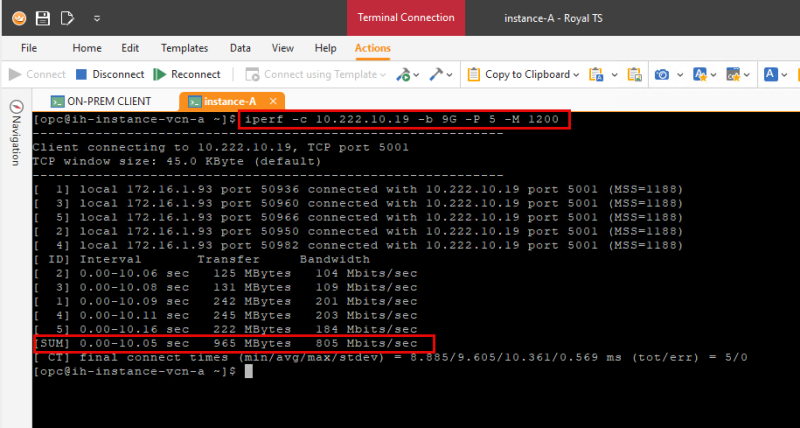Open the Templates ribbon tab
The width and height of the screenshot is (800, 428).
click(x=184, y=48)
